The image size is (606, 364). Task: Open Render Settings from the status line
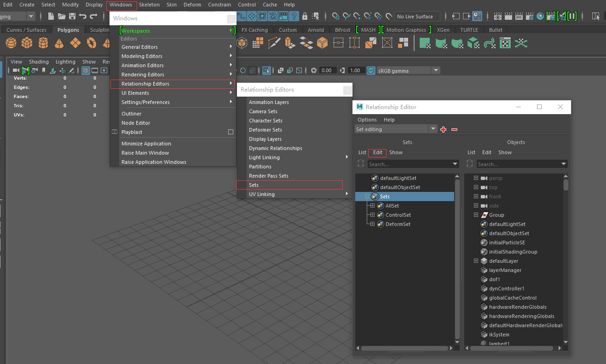click(x=529, y=16)
